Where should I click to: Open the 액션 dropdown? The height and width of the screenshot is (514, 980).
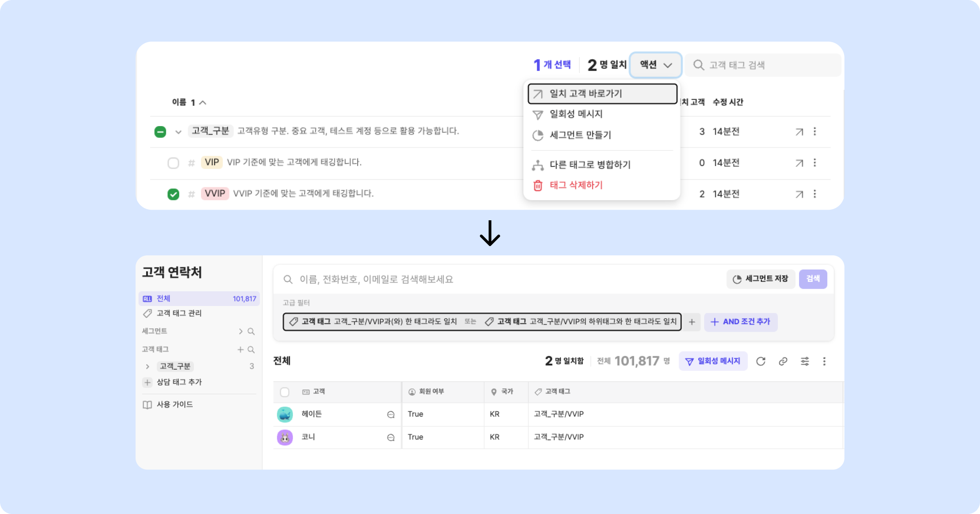click(x=655, y=65)
